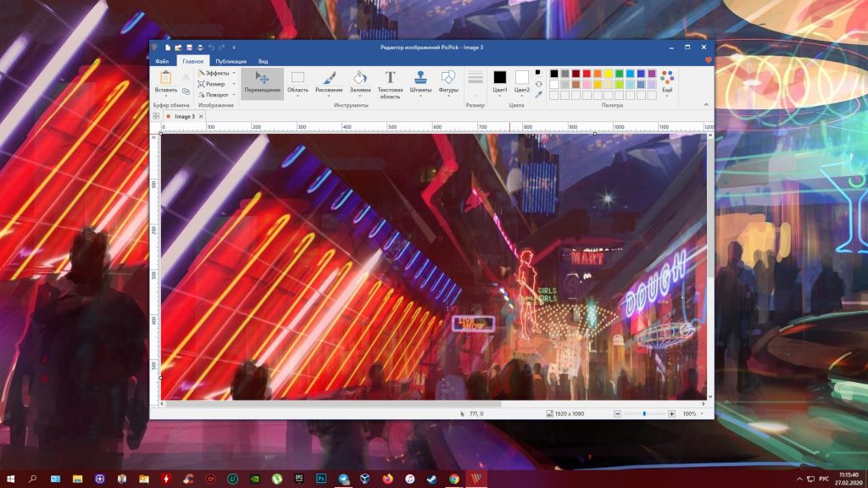Click the Вставить clipboard paste icon

click(x=165, y=77)
